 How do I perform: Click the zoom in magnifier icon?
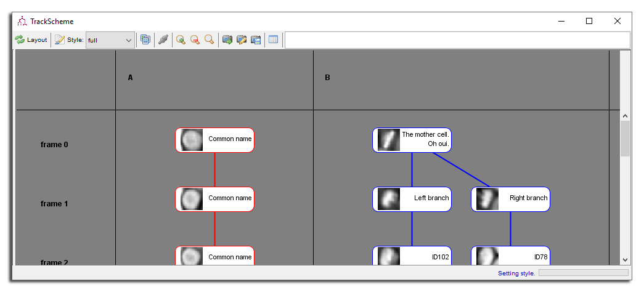click(181, 40)
